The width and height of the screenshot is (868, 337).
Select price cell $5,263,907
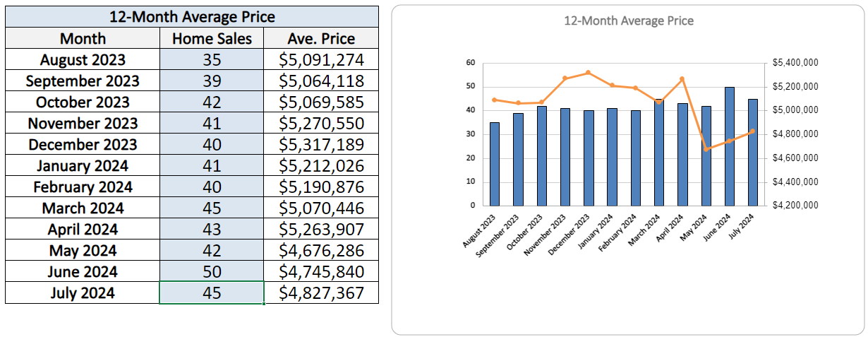coord(321,229)
